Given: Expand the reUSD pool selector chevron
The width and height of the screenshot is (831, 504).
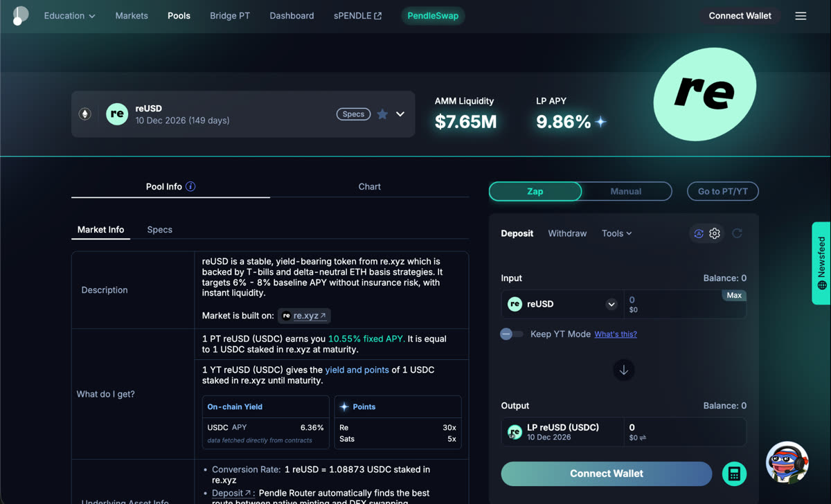Looking at the screenshot, I should [x=400, y=114].
